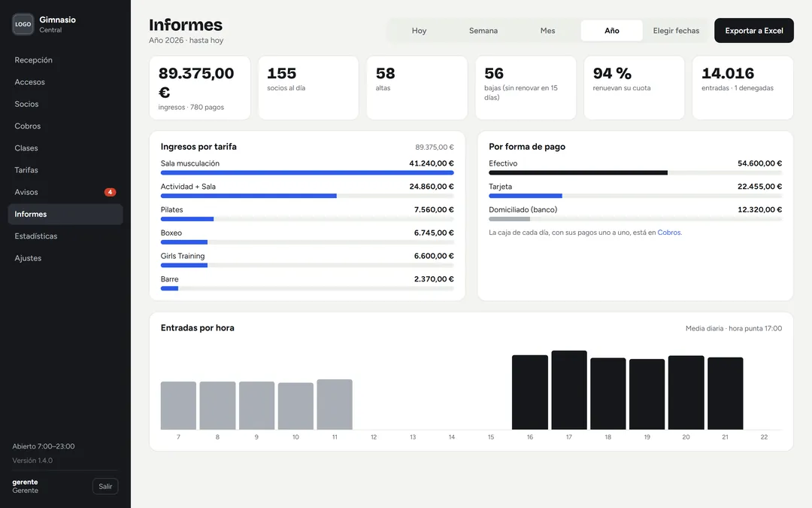812x508 pixels.
Task: Follow the Cobros link in the payment note
Action: [x=669, y=233]
